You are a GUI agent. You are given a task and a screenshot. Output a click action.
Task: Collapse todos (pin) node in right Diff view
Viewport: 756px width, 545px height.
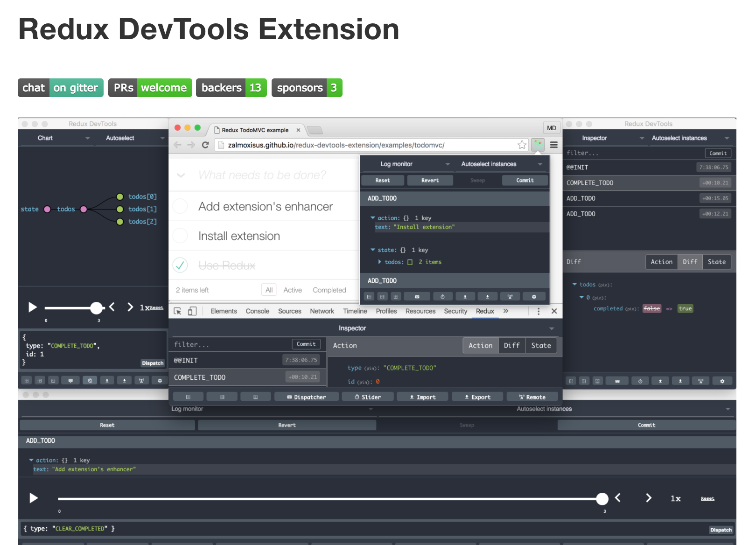(574, 284)
